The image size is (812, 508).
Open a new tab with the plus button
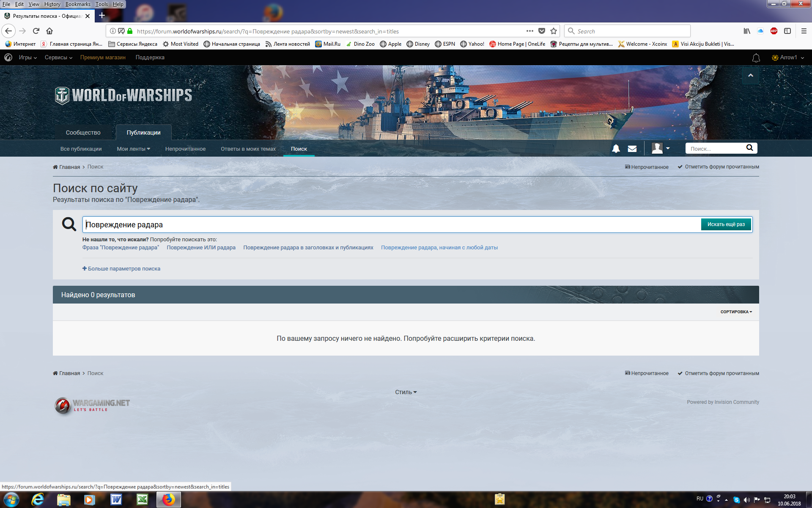(x=102, y=16)
